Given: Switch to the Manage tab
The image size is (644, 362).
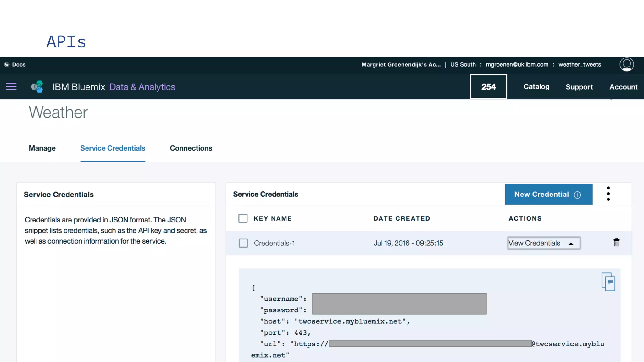Looking at the screenshot, I should pyautogui.click(x=42, y=148).
